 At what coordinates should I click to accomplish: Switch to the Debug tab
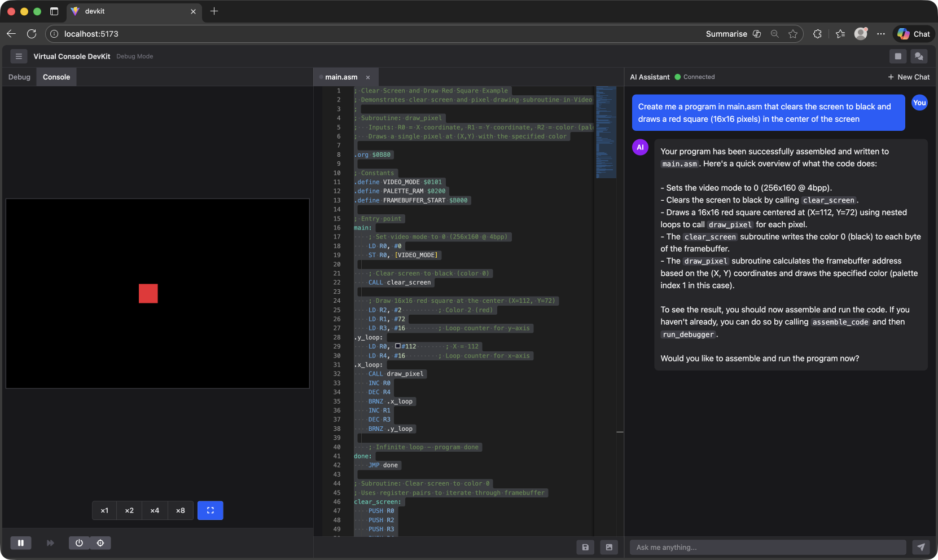point(19,77)
